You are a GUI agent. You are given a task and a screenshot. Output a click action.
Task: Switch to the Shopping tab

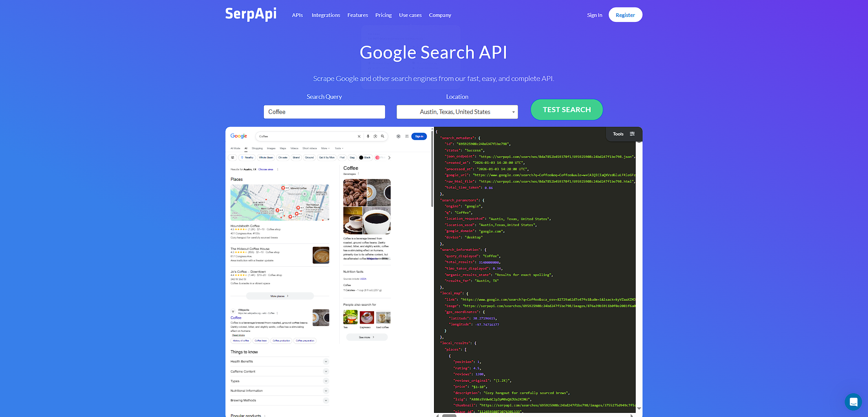pos(257,148)
